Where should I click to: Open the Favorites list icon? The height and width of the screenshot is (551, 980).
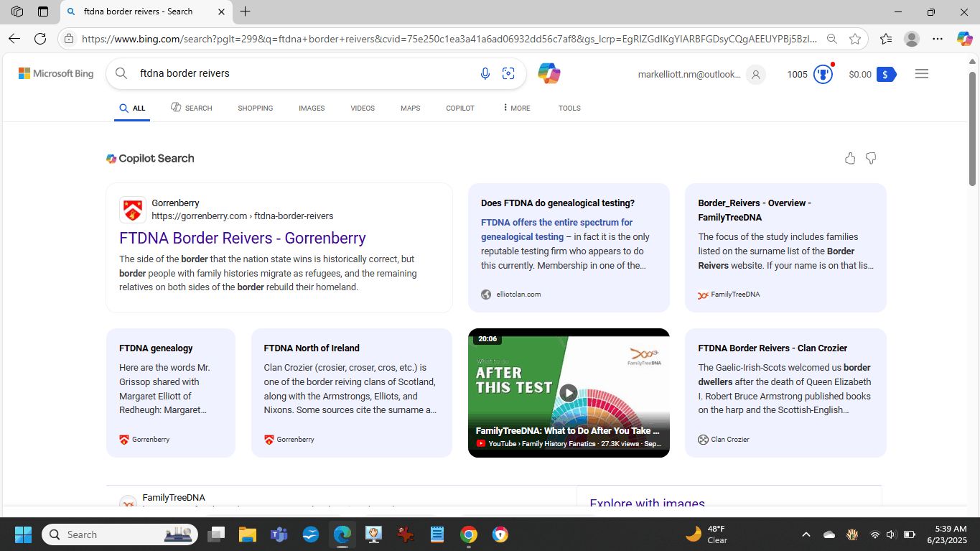(x=886, y=39)
